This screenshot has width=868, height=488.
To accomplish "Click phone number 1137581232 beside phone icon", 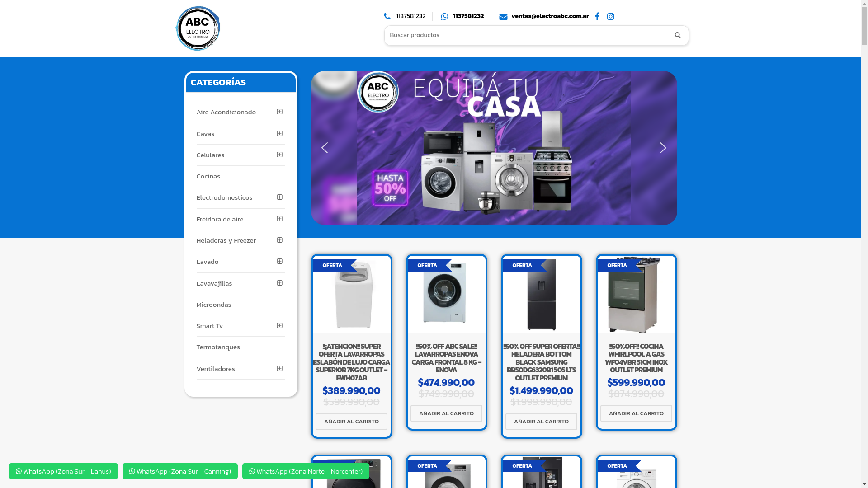I will coord(410,16).
